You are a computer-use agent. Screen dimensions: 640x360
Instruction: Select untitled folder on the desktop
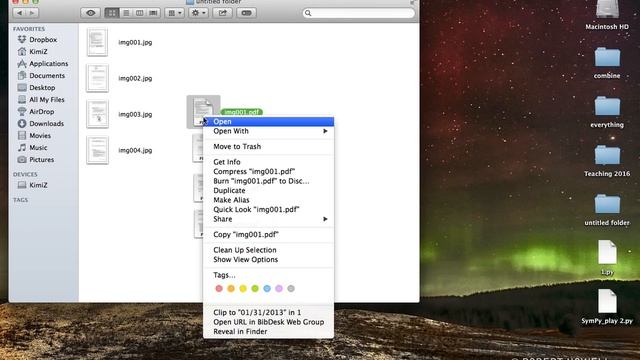coord(607,209)
